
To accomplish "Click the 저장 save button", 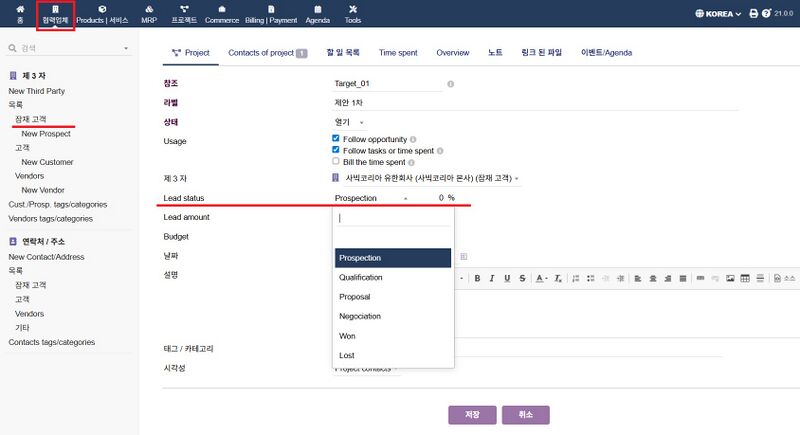I will click(472, 414).
